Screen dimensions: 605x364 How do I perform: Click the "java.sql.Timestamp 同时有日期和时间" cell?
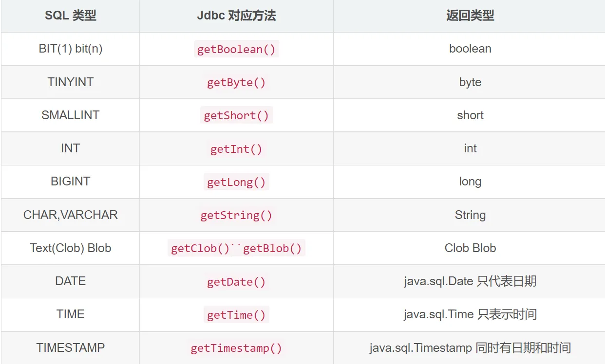pyautogui.click(x=470, y=348)
